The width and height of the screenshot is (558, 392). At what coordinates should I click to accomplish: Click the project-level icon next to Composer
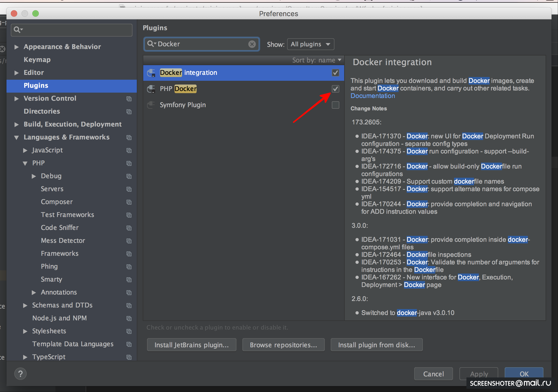pos(129,202)
